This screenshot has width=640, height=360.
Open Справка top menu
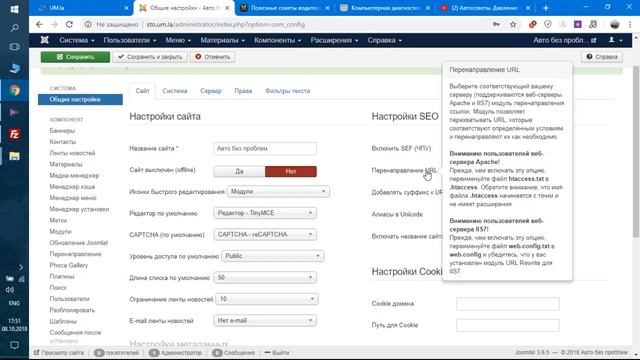(x=384, y=40)
